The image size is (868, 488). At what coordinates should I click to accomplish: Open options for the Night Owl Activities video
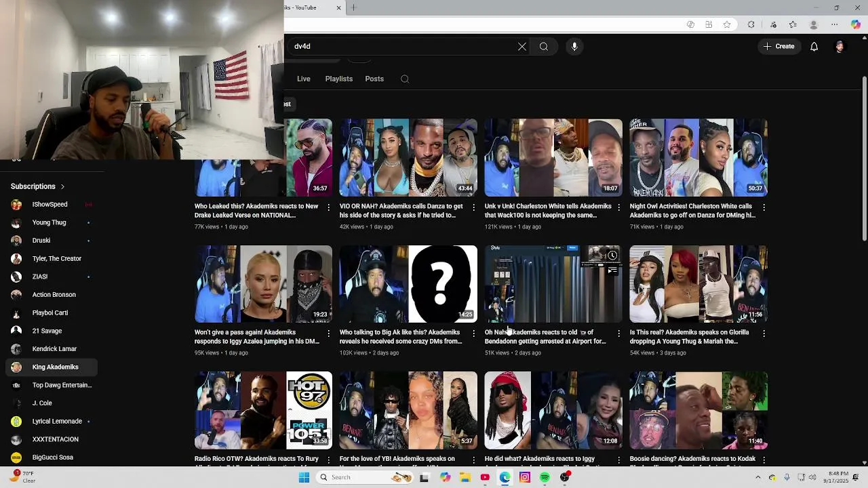[764, 207]
